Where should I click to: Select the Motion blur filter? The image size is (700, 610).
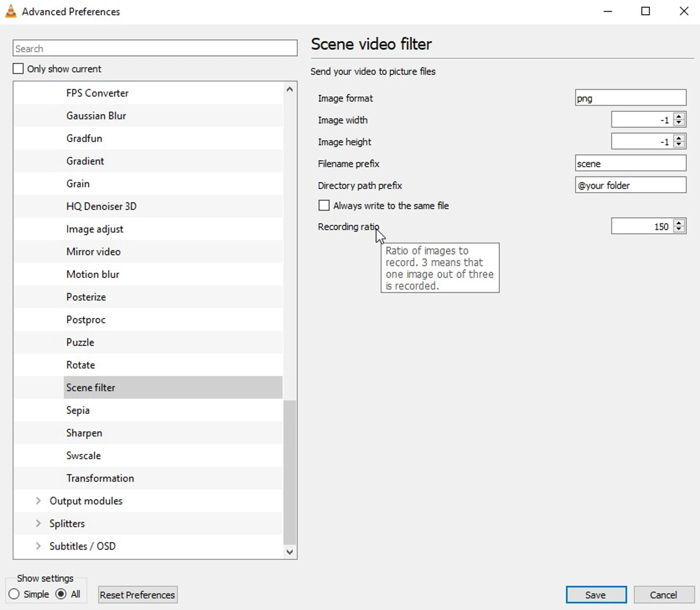(x=93, y=274)
